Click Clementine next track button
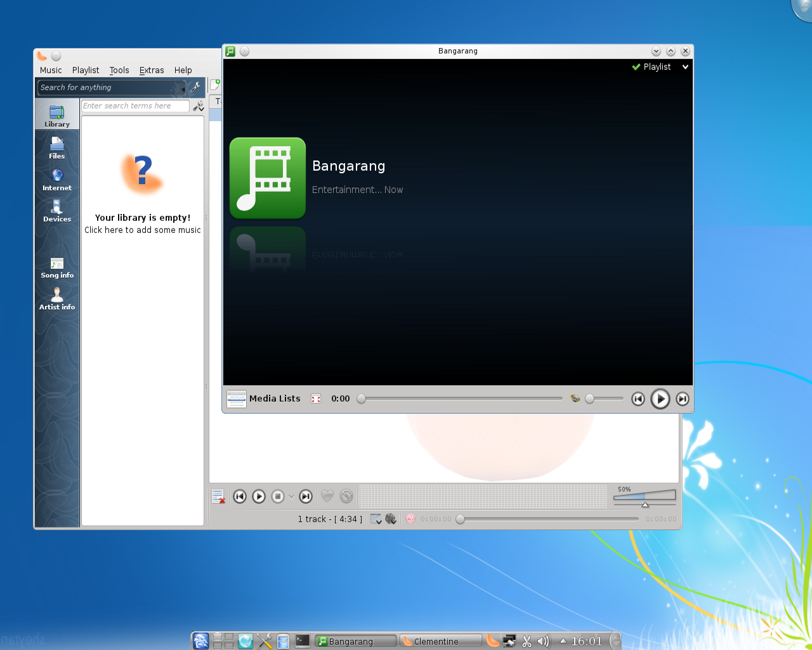Viewport: 812px width, 650px height. click(x=306, y=496)
